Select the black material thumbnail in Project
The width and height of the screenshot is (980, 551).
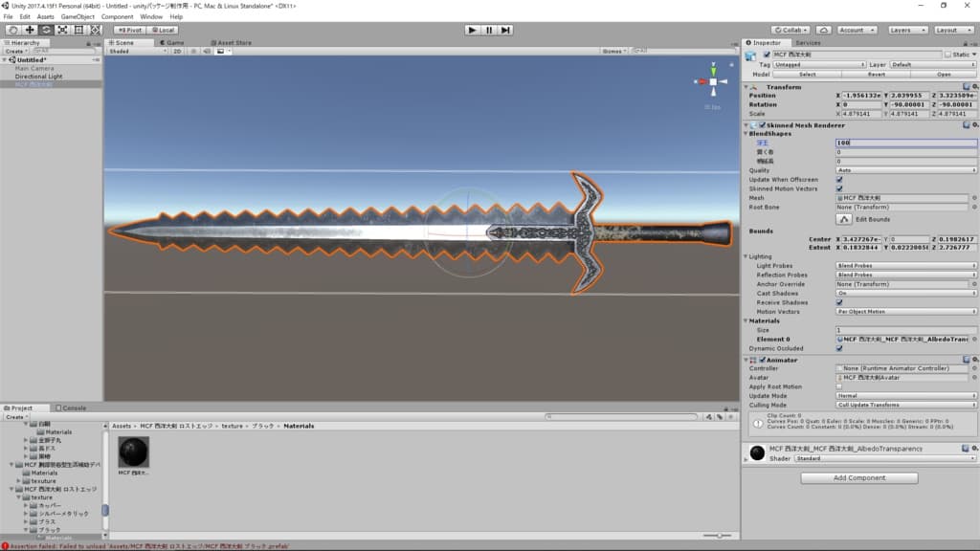pos(133,452)
